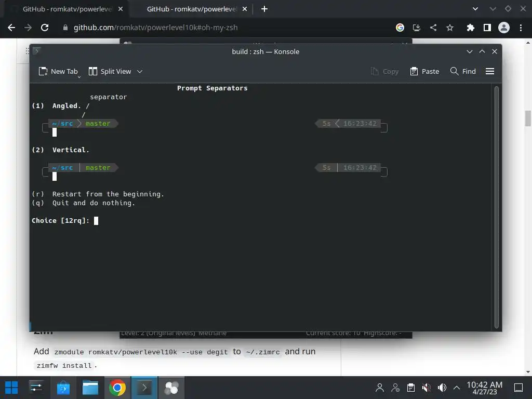The height and width of the screenshot is (399, 532).
Task: Open the application launcher start icon
Action: (x=11, y=388)
